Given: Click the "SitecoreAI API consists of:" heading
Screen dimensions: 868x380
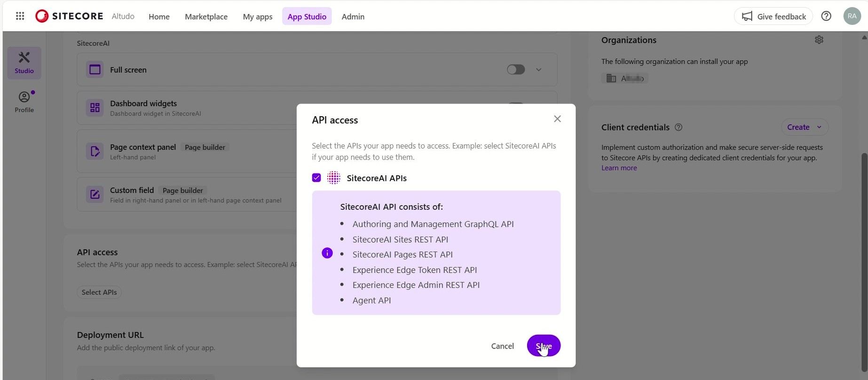Looking at the screenshot, I should 392,206.
